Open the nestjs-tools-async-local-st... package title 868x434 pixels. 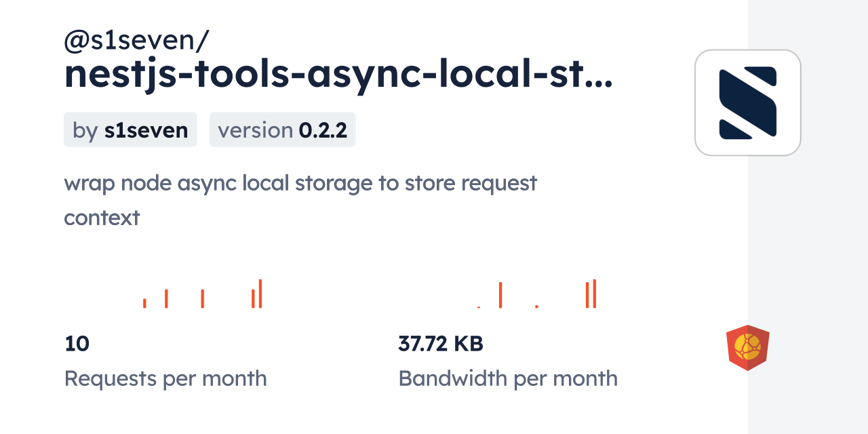pos(338,76)
